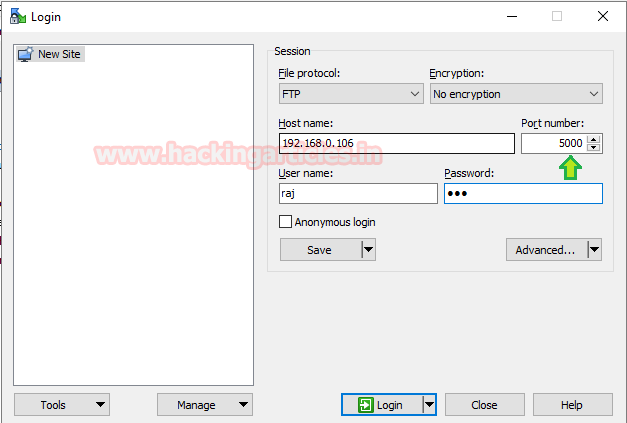Decrease port number with down arrow
This screenshot has height=423, width=627.
click(594, 148)
